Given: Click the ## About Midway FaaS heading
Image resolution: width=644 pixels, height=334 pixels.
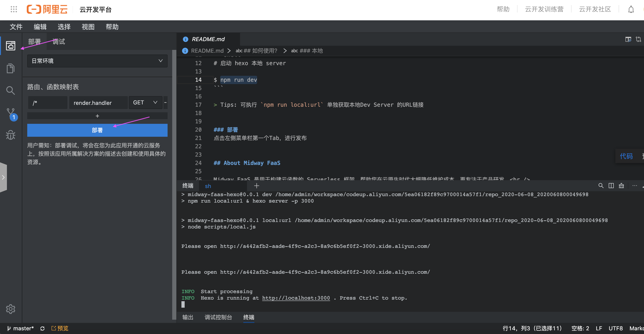Looking at the screenshot, I should 247,163.
